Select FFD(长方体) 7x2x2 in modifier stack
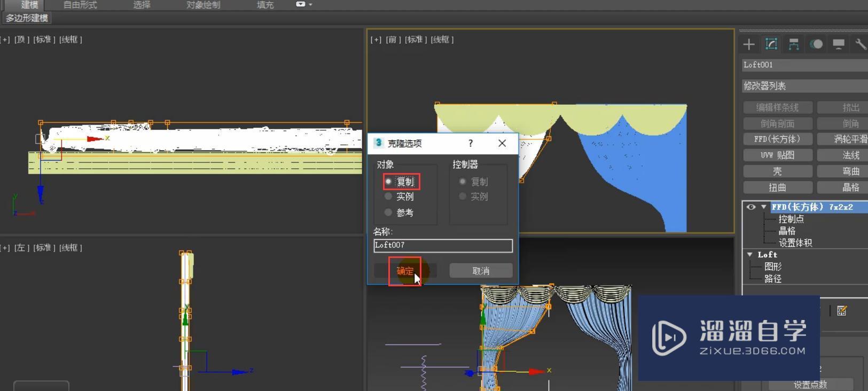868x391 pixels. (x=812, y=207)
